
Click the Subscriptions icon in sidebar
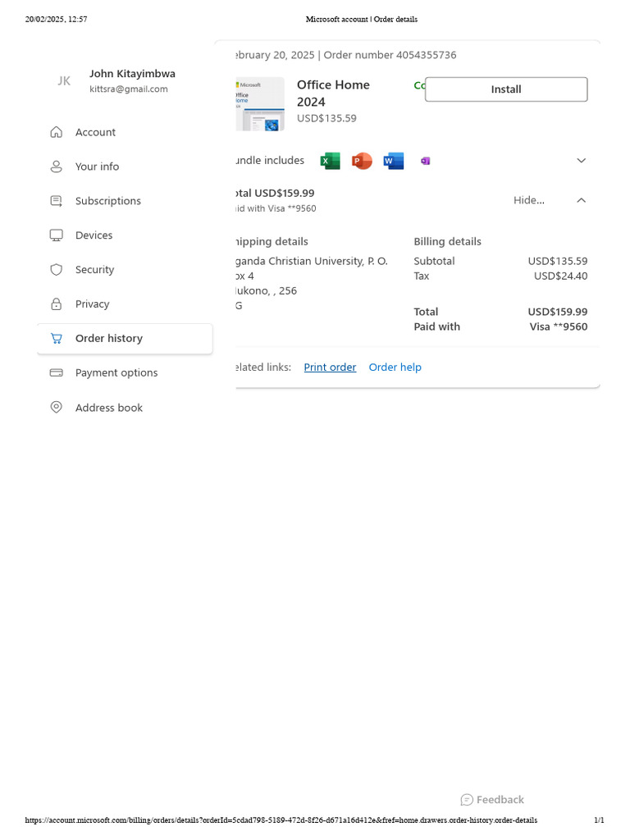coord(57,201)
